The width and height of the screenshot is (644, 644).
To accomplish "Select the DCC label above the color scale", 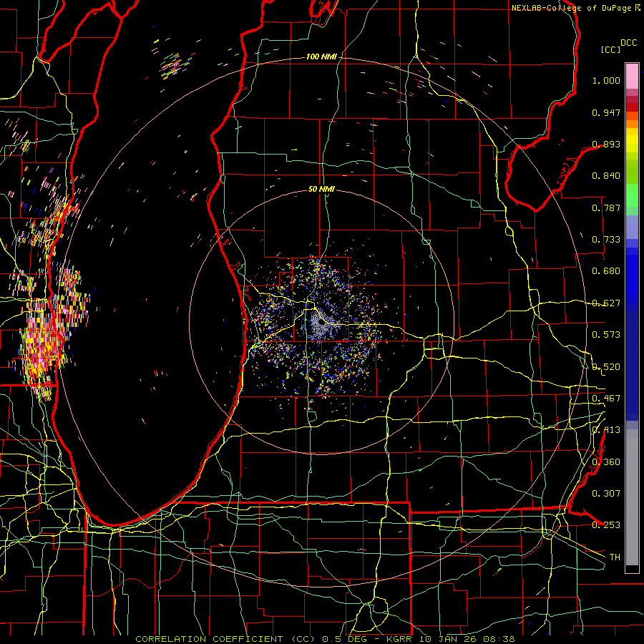I will click(x=629, y=43).
